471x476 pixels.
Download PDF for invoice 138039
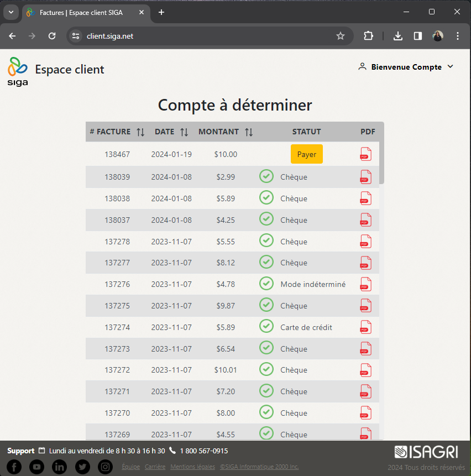coord(366,177)
